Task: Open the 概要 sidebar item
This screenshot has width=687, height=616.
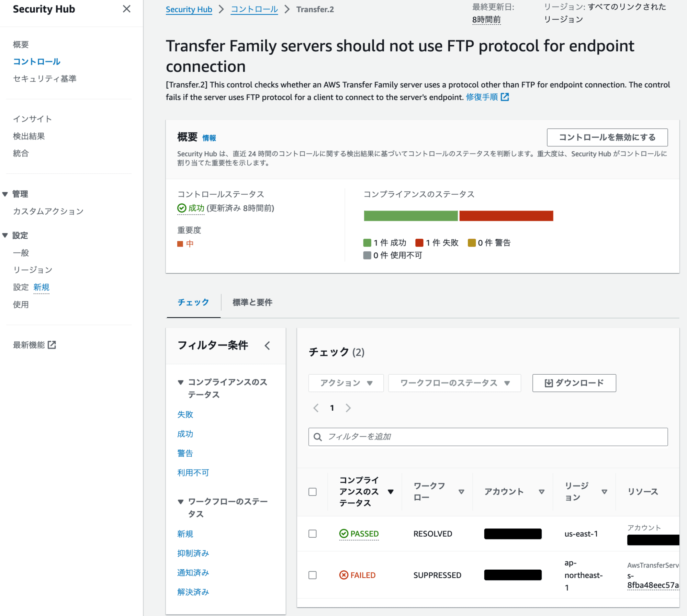Action: 21,44
